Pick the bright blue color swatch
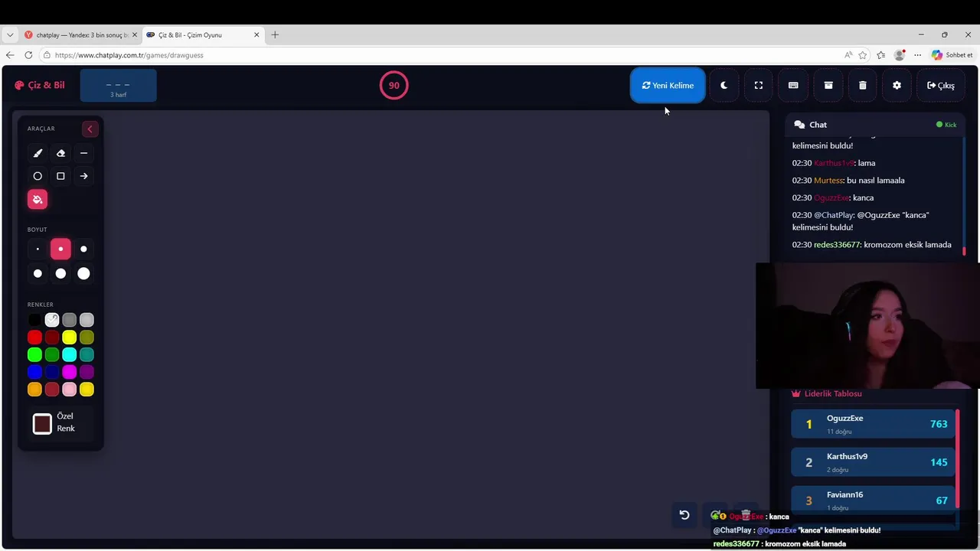Viewport: 980px width, 551px height. click(34, 372)
